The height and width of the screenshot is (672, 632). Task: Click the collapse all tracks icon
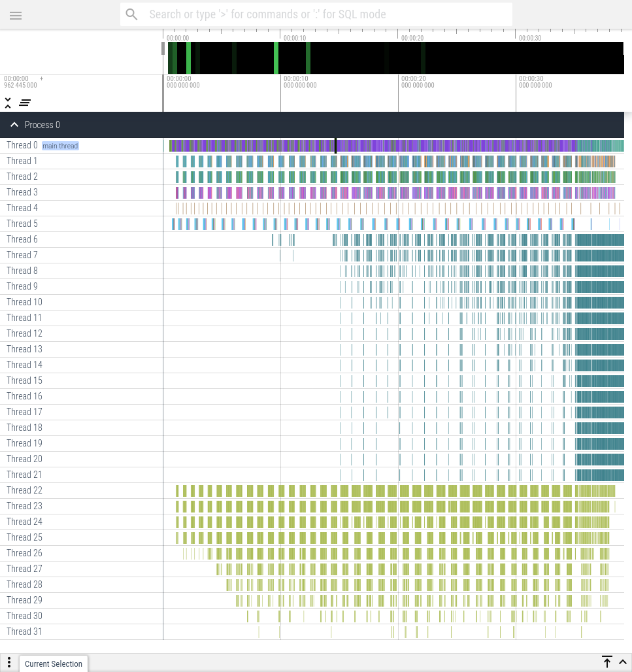pyautogui.click(x=8, y=103)
